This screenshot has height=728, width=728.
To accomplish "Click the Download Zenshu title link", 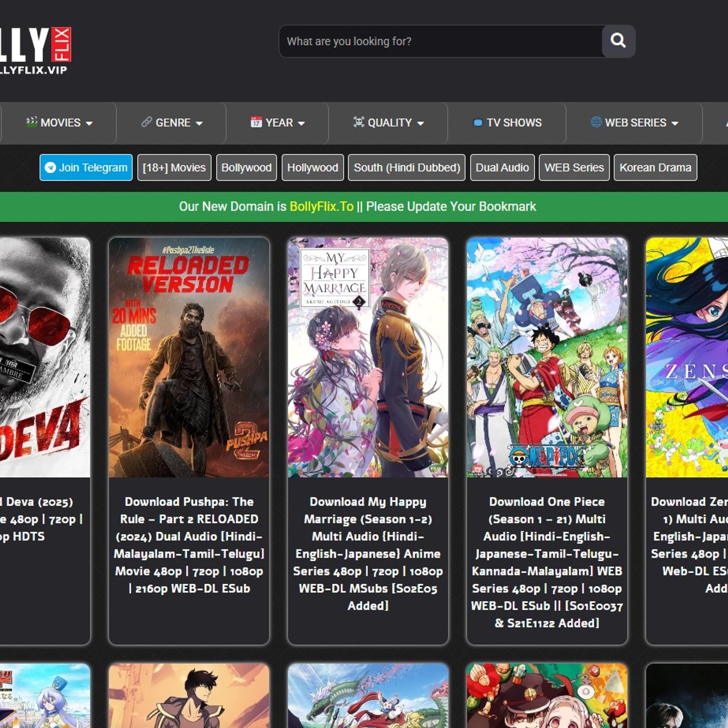I will tap(690, 545).
